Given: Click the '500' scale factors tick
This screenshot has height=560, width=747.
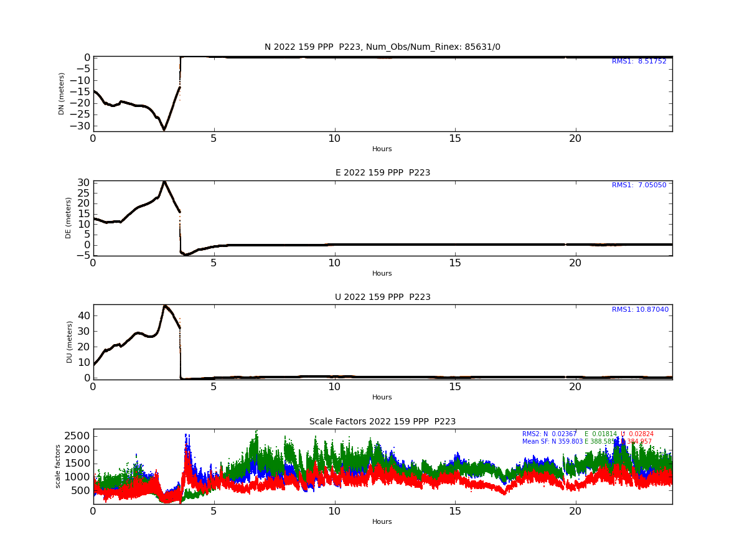Looking at the screenshot, I should tap(81, 490).
